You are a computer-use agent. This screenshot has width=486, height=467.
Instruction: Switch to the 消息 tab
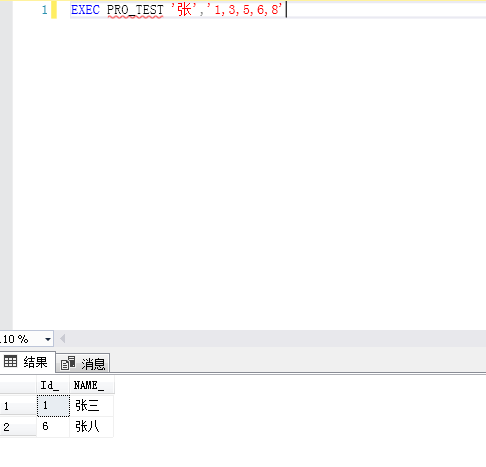tap(83, 363)
